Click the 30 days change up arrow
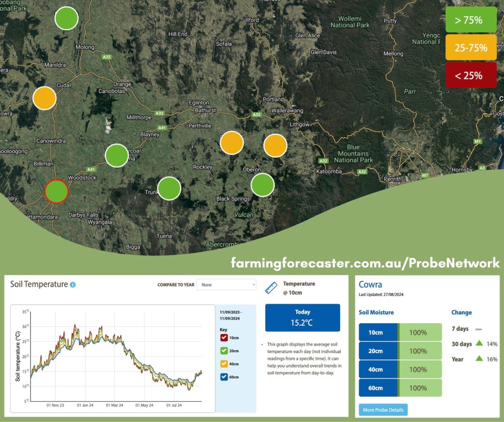Screen dimensions: 504x422 click(x=479, y=344)
